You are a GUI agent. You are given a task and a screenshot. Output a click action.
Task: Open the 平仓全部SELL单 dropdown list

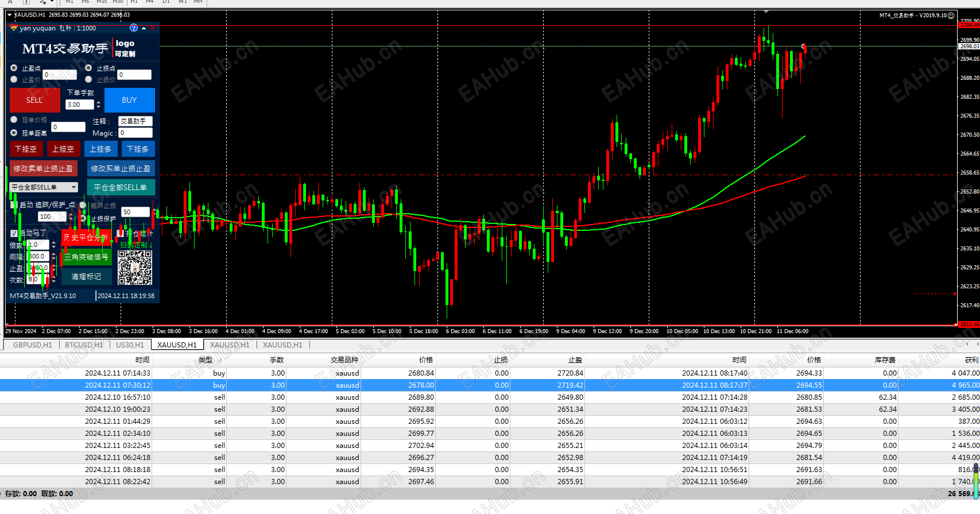coord(44,187)
